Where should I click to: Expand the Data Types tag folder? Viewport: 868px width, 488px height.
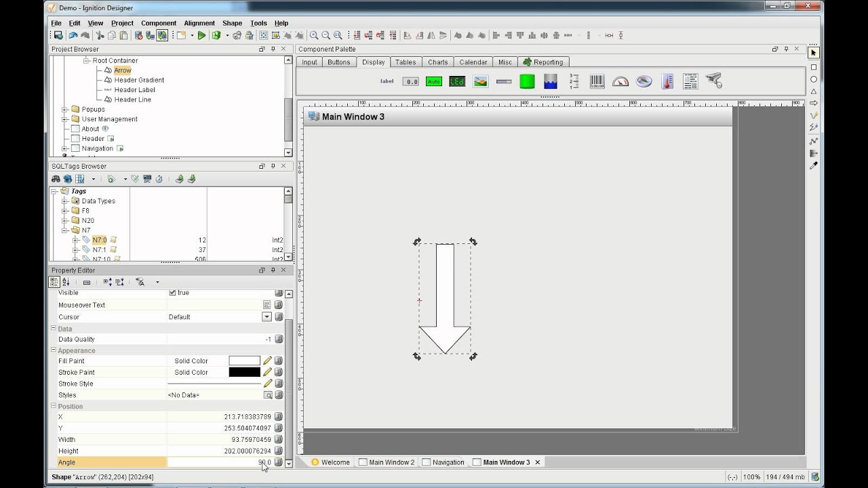65,201
